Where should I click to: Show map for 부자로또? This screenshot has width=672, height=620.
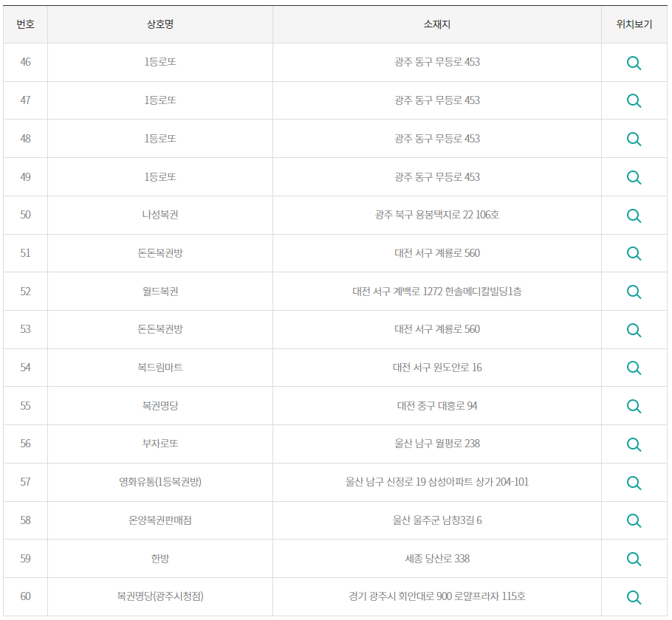click(634, 444)
